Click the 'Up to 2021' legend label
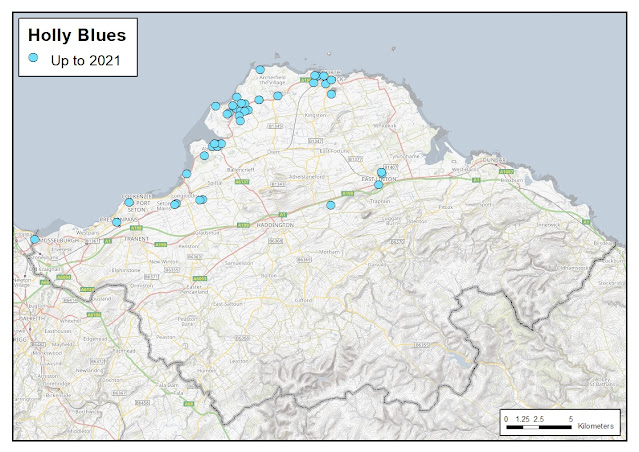This screenshot has height=452, width=639. (86, 61)
